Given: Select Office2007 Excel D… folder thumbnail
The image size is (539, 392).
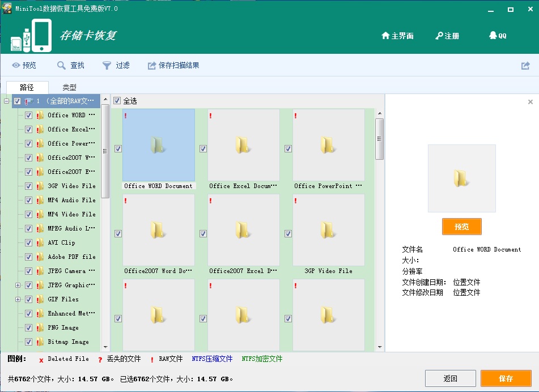Looking at the screenshot, I should pos(243,230).
